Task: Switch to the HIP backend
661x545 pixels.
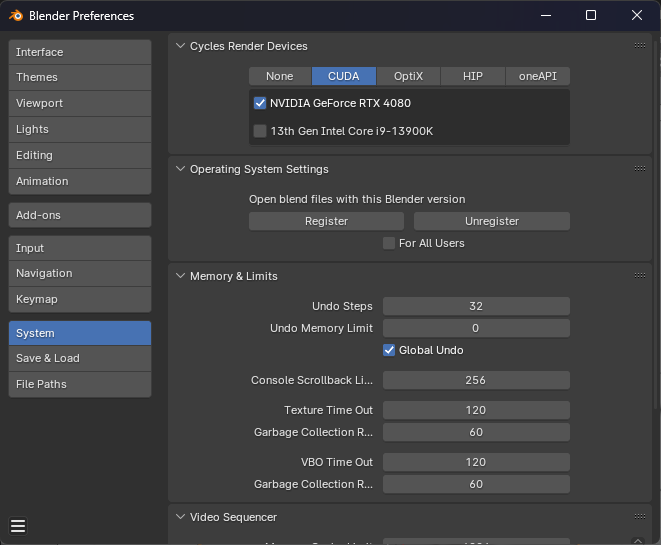Action: coord(473,76)
